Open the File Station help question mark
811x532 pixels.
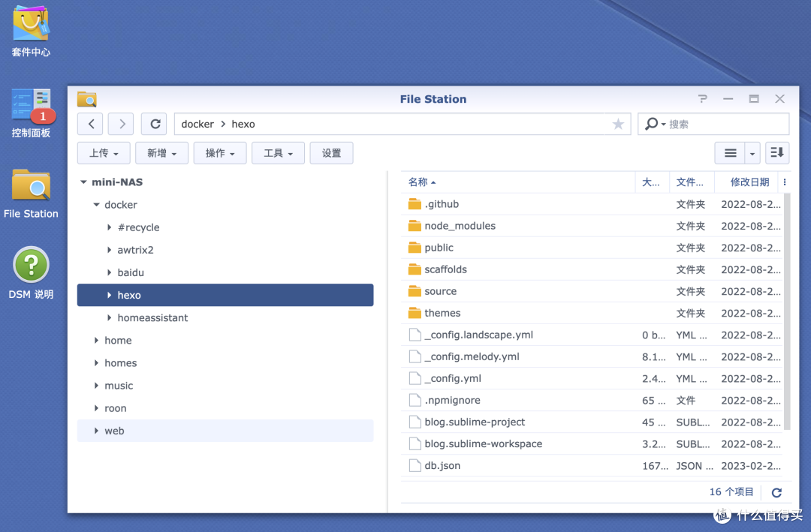tap(702, 99)
